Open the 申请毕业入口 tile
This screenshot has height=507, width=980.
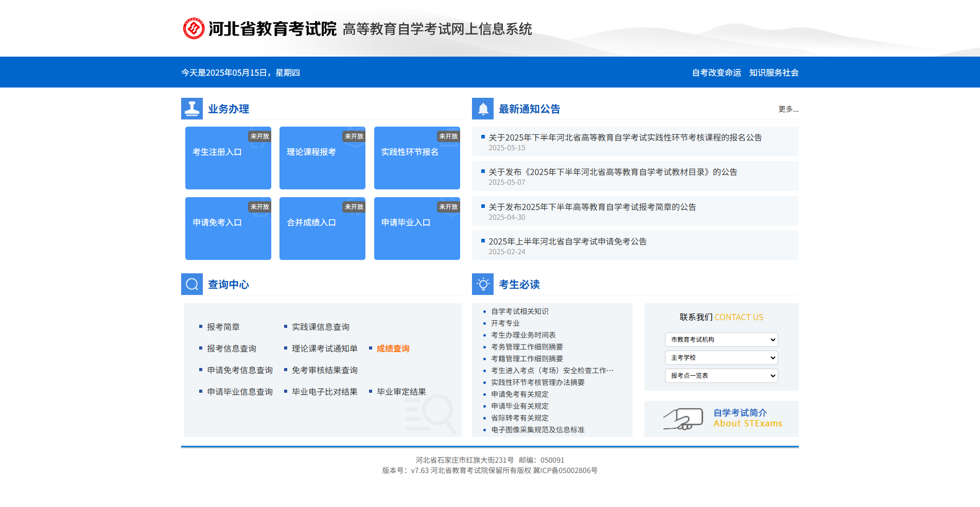(x=416, y=228)
